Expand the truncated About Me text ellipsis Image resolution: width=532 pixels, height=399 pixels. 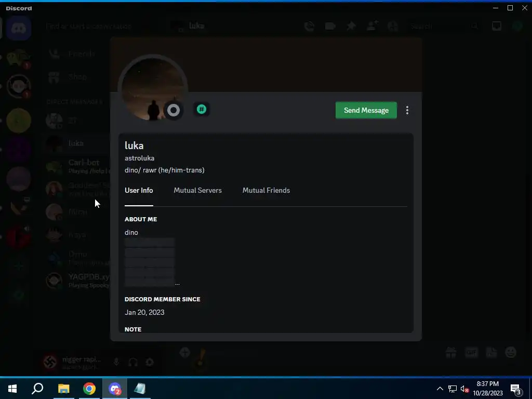pos(177,284)
